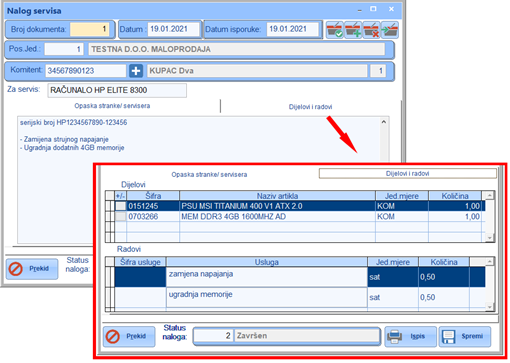Click the Usluga column header
Viewport: 510px width, 363px height.
point(267,262)
